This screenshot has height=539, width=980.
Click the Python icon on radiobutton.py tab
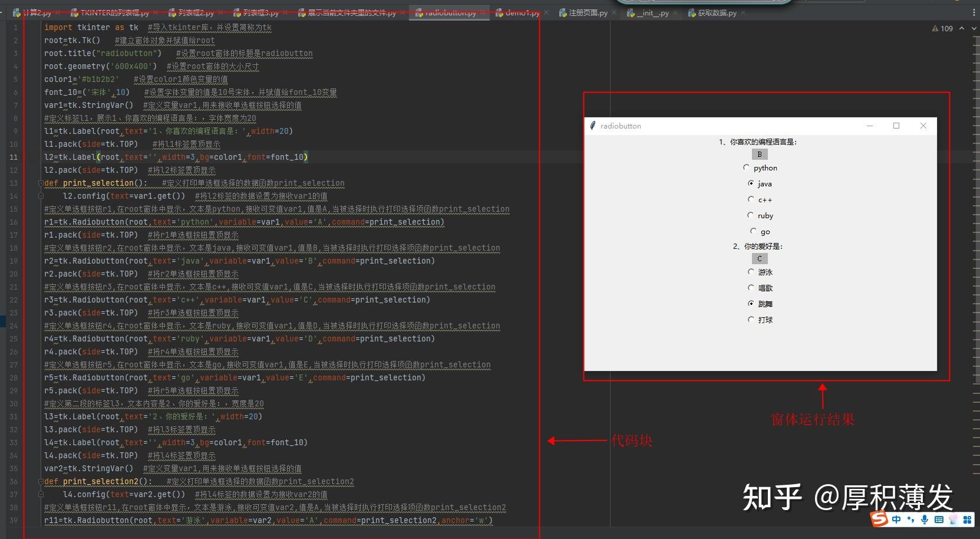pos(418,12)
